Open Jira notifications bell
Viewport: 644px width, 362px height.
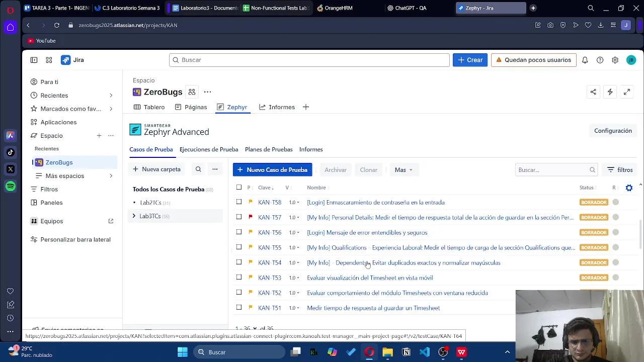585,60
